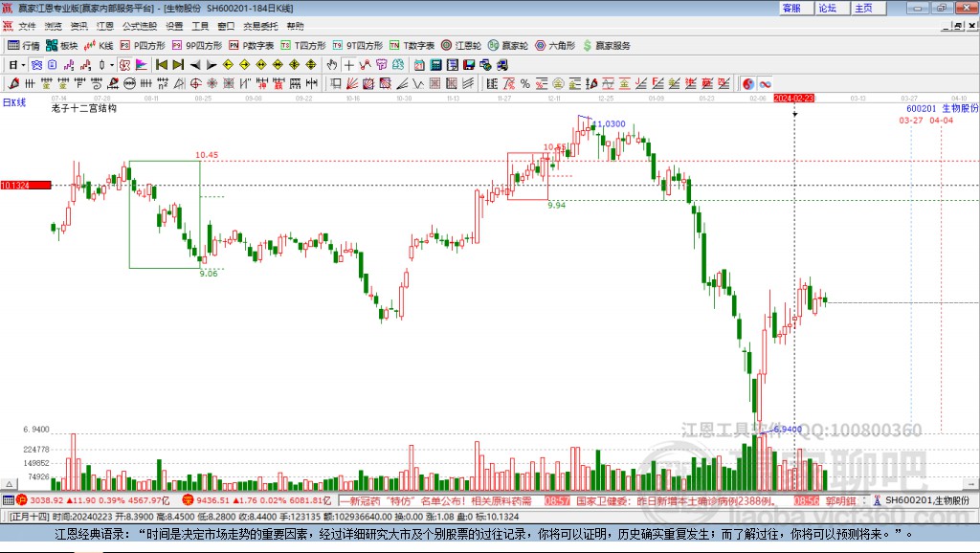Select the crosshair cursor tool
Viewport: 980px width, 553px height.
[x=348, y=64]
